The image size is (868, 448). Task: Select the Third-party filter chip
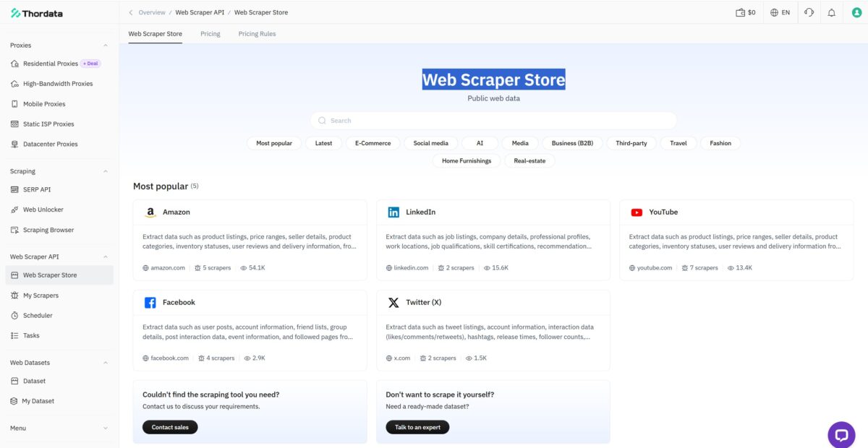click(x=631, y=143)
